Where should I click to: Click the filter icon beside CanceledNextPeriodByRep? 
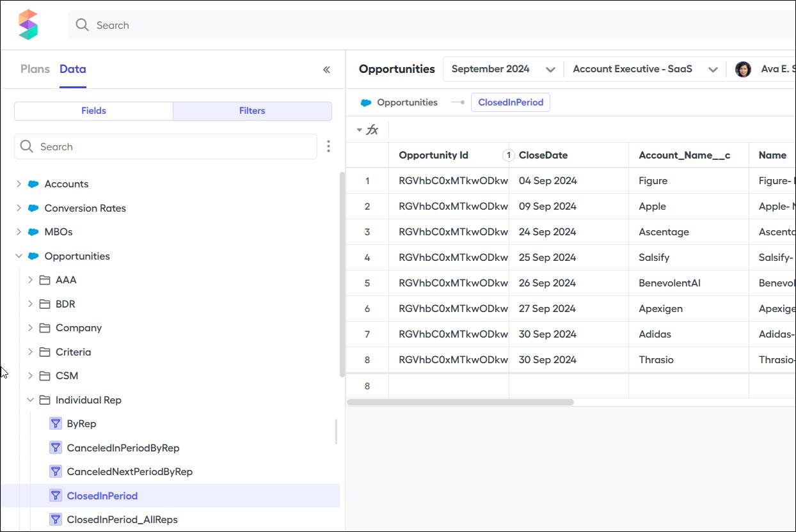tap(56, 472)
